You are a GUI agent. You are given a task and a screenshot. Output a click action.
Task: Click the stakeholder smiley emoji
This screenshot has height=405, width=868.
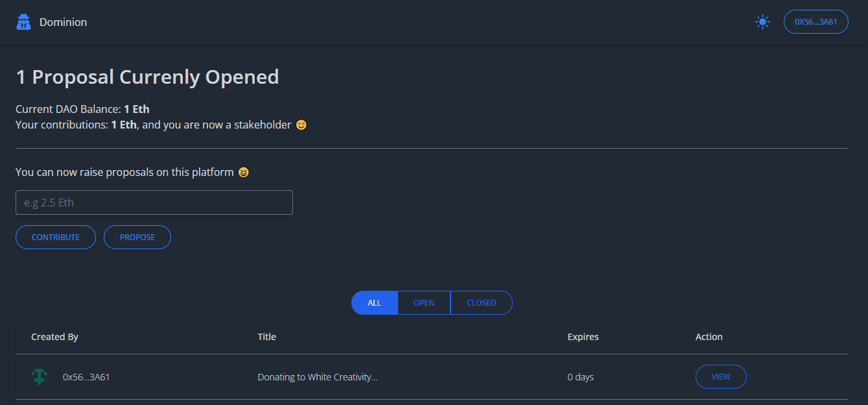coord(301,125)
